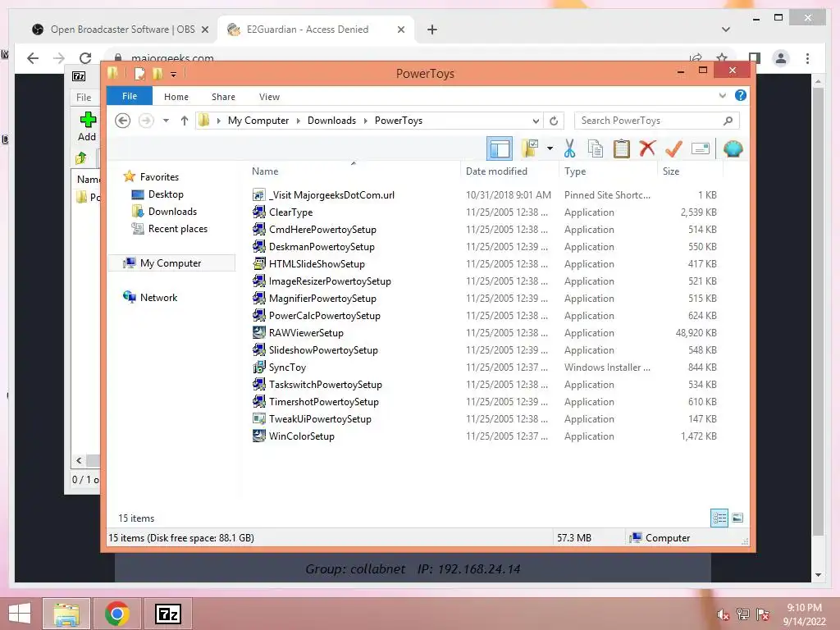The image size is (840, 630).
Task: Click Favorites heading in navigation pane
Action: 159,177
